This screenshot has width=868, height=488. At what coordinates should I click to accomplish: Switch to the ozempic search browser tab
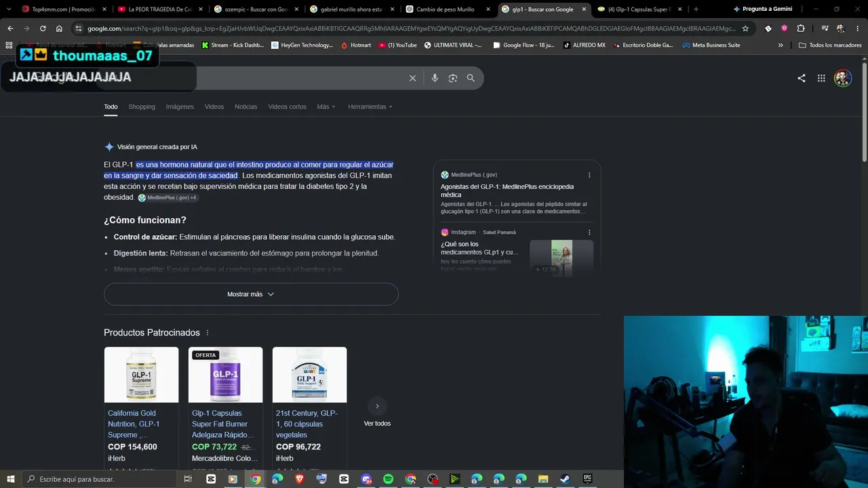click(x=255, y=9)
